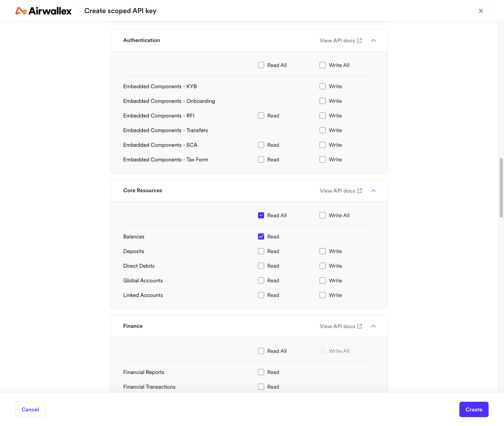Viewport: 504px width, 426px height.
Task: Enable Write for Embedded Components - Onboarding
Action: tap(323, 101)
